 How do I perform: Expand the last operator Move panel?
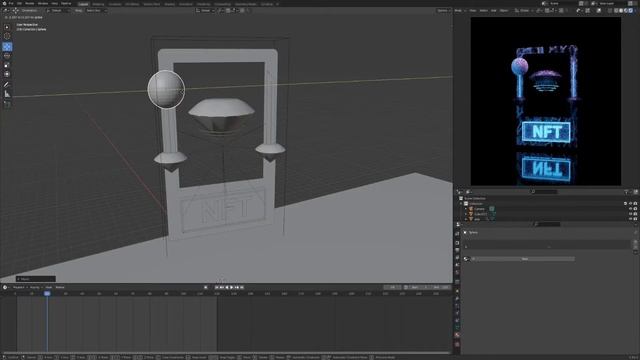point(36,279)
